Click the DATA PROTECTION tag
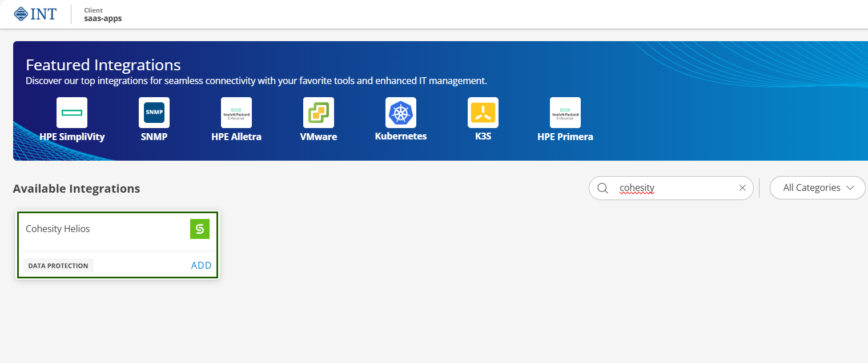 coord(58,266)
